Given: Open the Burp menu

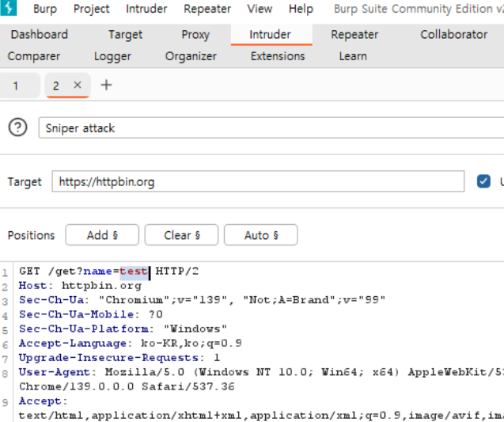Looking at the screenshot, I should click(45, 9).
